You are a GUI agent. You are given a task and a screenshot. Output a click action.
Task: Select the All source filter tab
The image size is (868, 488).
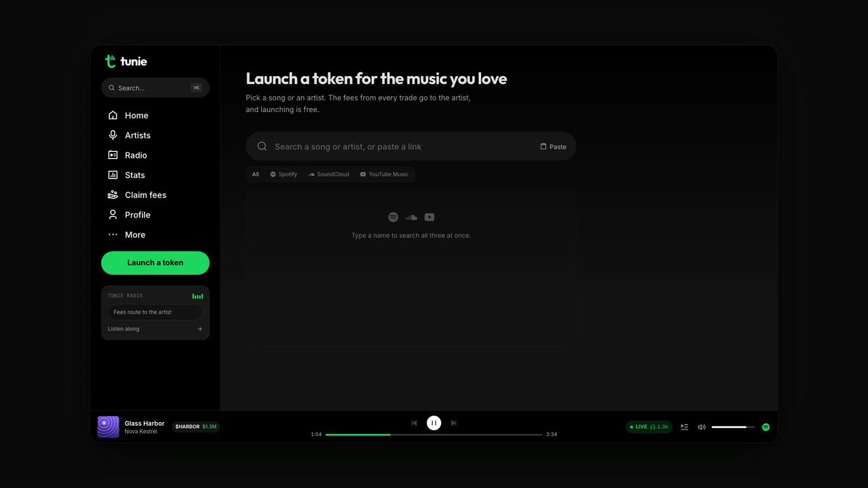pyautogui.click(x=255, y=174)
